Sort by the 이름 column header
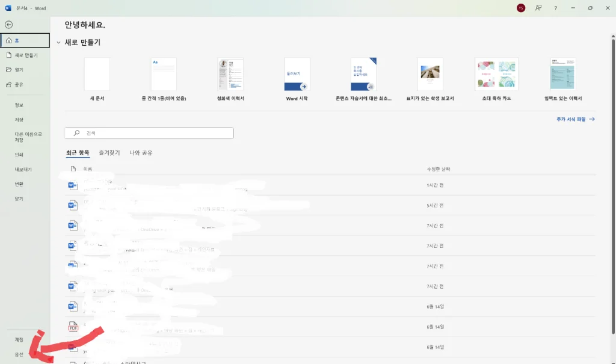The image size is (616, 364). [88, 169]
